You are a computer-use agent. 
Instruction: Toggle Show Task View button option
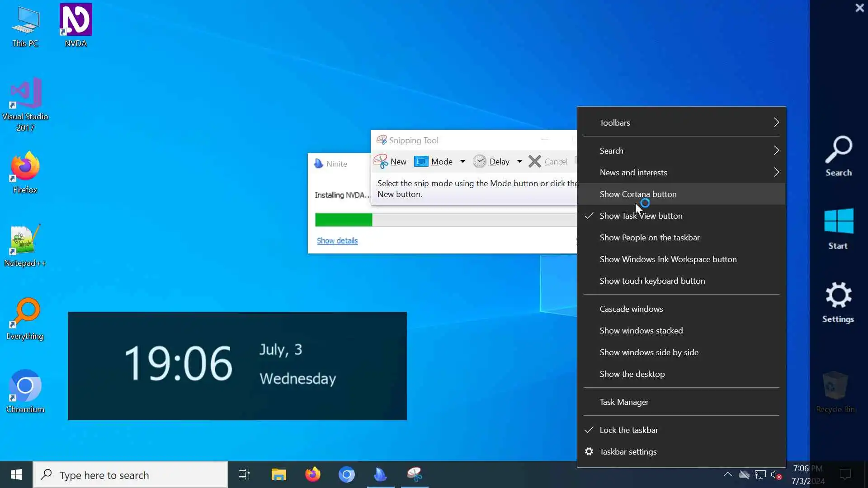(641, 216)
